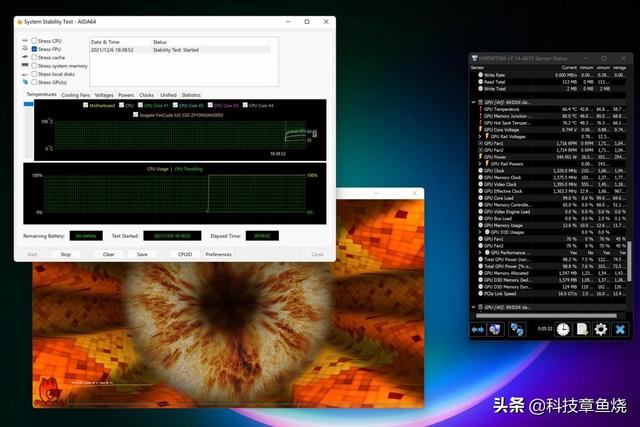The height and width of the screenshot is (427, 640).
Task: Click the Clear button
Action: [x=109, y=254]
